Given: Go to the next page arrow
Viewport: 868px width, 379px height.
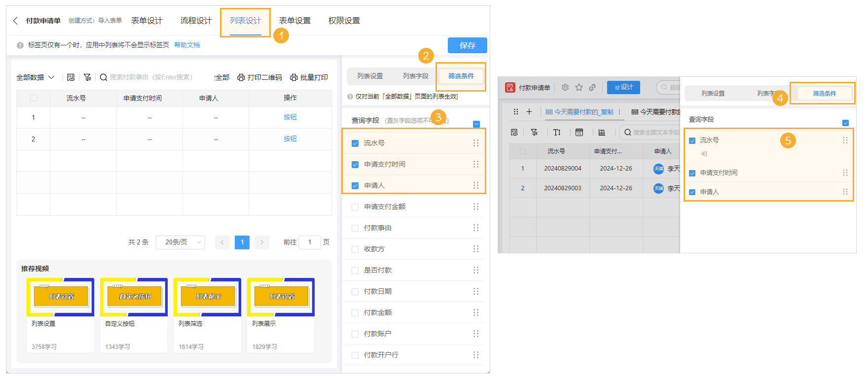Looking at the screenshot, I should [x=262, y=242].
